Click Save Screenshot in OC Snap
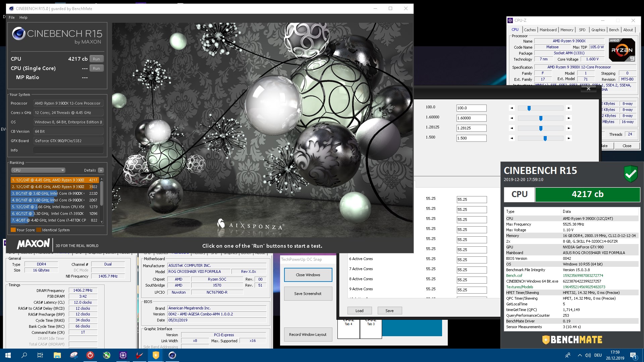The height and width of the screenshot is (362, 644). (x=308, y=294)
